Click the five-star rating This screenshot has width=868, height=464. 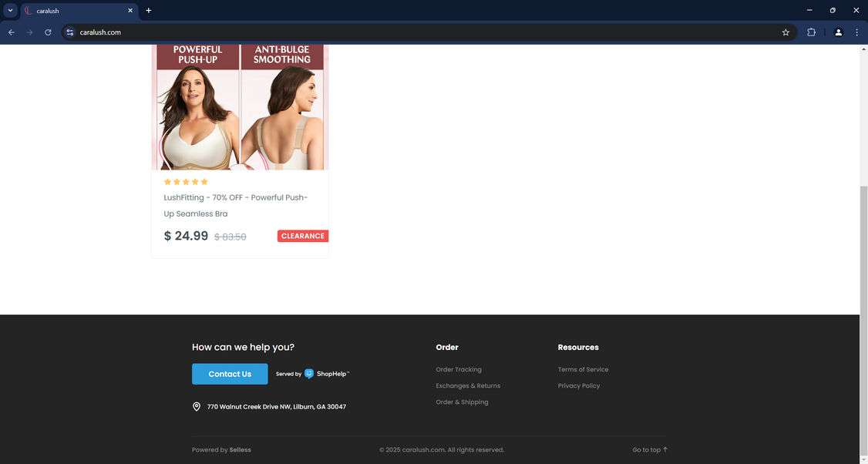186,182
